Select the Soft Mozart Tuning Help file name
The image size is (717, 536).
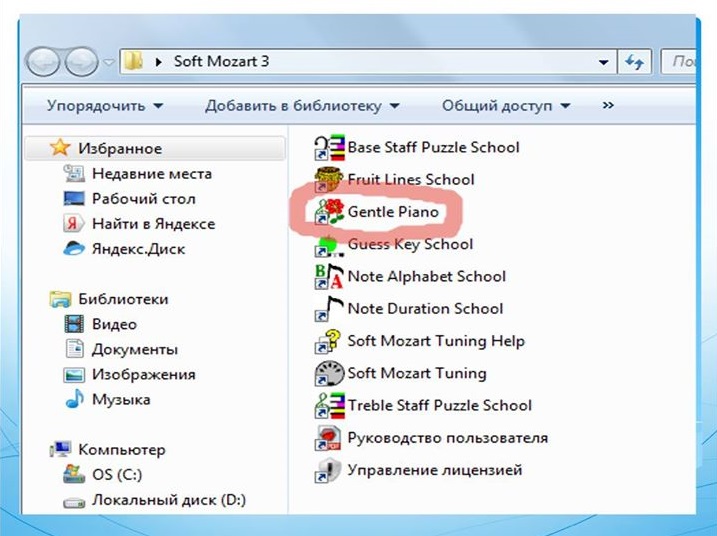pos(436,341)
